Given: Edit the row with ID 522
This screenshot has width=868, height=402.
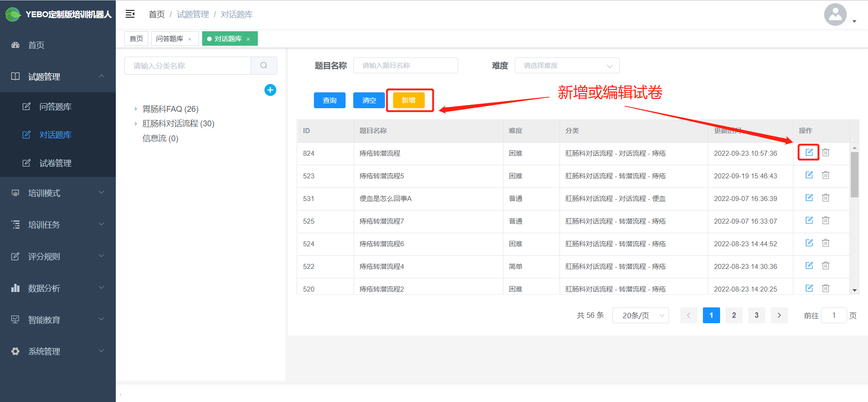Looking at the screenshot, I should [809, 265].
